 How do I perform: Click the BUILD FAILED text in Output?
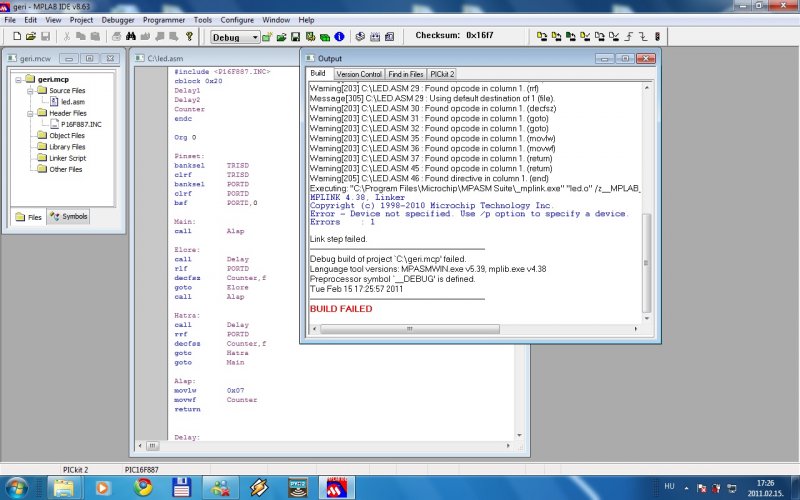pos(341,309)
